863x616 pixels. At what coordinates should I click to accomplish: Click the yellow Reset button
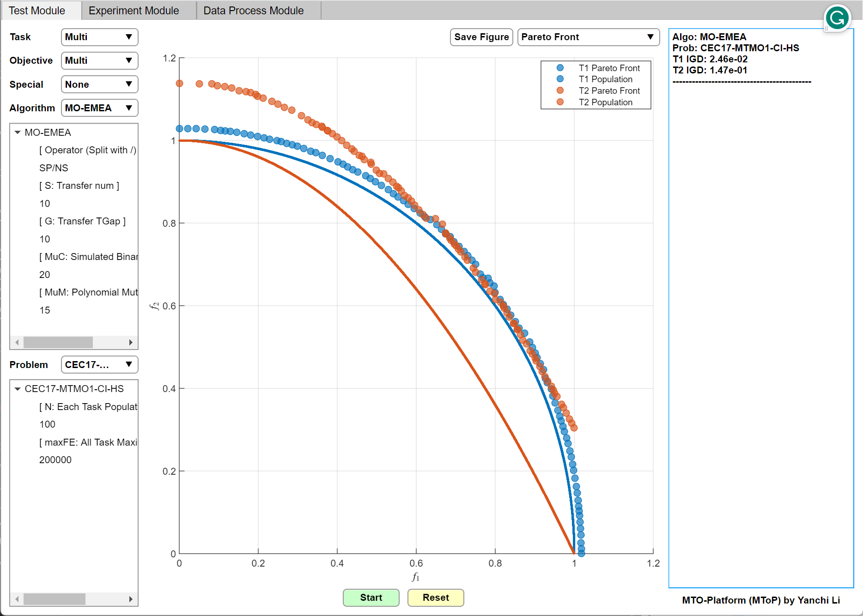[436, 598]
